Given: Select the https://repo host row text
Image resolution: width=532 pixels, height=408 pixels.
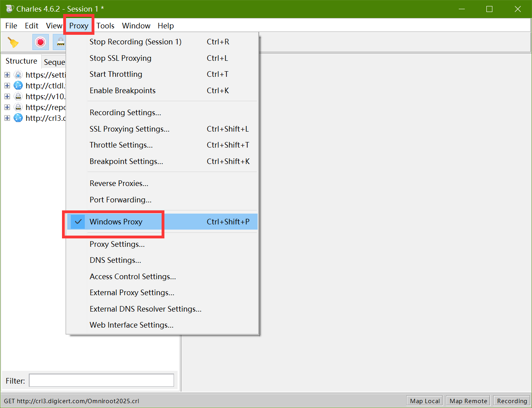Looking at the screenshot, I should 46,107.
